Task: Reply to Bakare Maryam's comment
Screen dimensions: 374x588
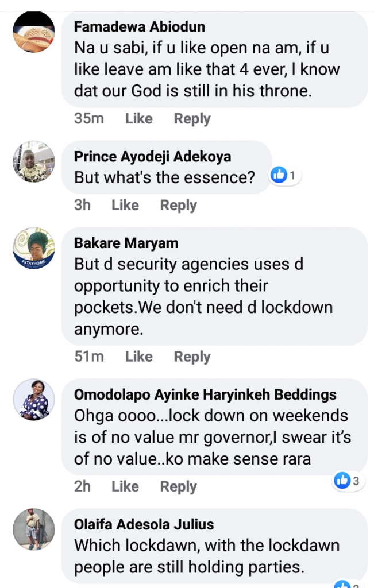Action: [x=192, y=357]
